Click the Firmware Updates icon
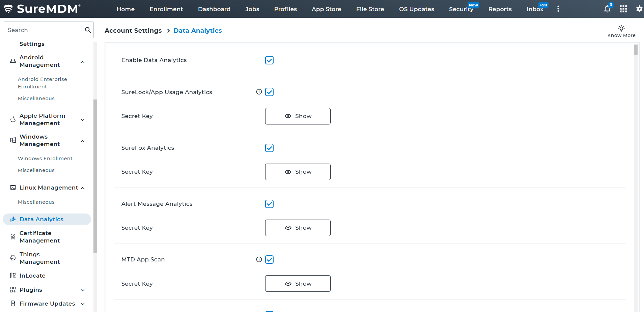 click(13, 304)
